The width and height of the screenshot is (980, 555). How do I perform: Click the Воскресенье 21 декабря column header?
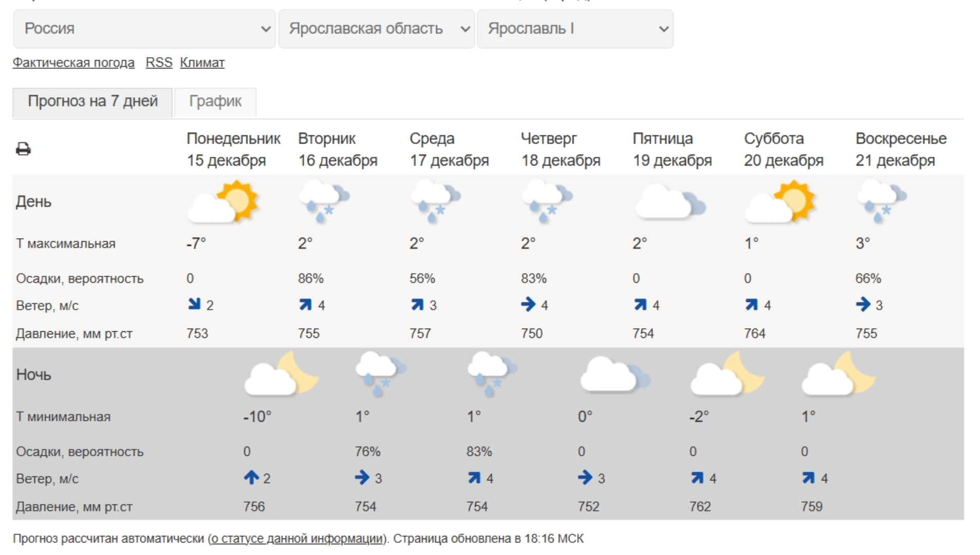click(900, 149)
